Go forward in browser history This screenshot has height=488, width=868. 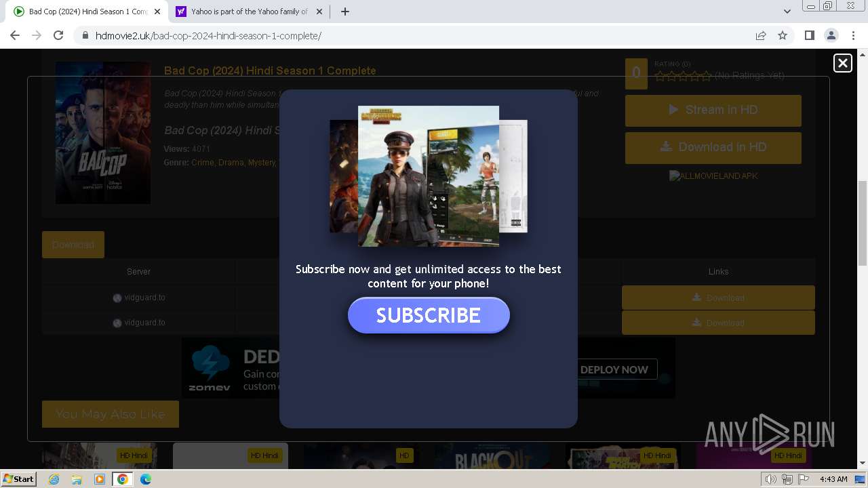(37, 35)
